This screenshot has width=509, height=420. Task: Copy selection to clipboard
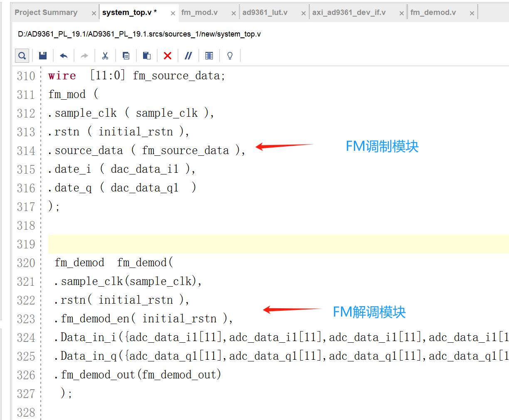[x=126, y=55]
